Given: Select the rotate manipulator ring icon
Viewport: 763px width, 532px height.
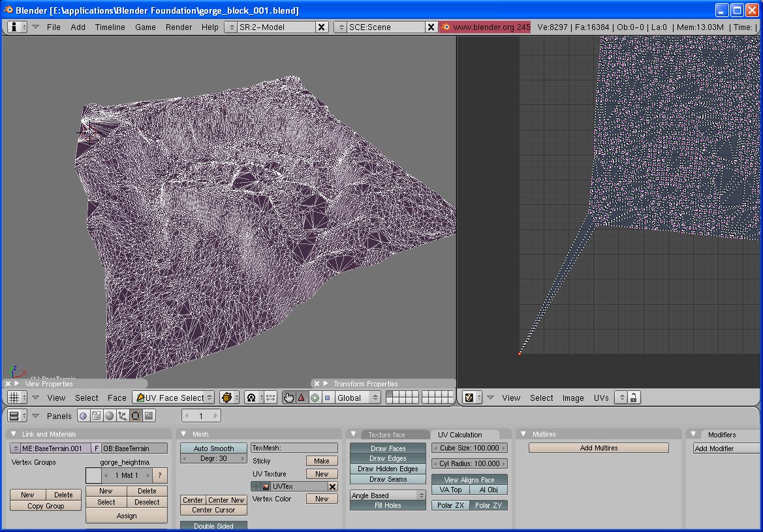Looking at the screenshot, I should (315, 398).
